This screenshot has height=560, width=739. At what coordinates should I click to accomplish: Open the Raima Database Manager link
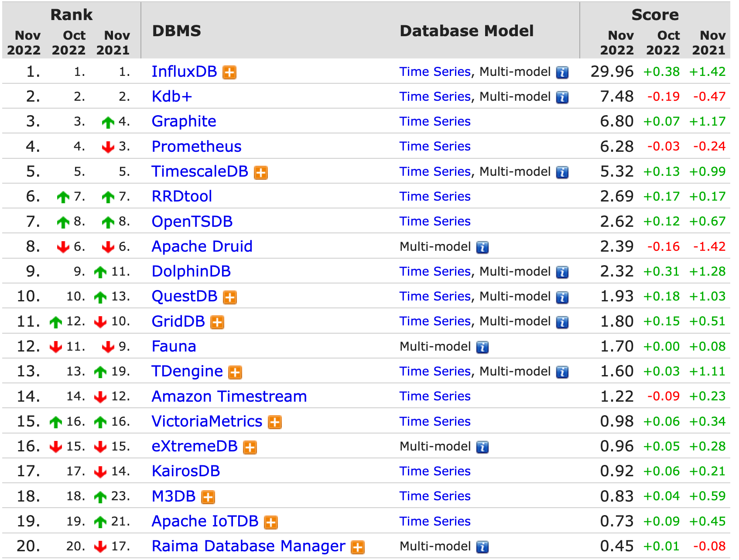tap(248, 546)
